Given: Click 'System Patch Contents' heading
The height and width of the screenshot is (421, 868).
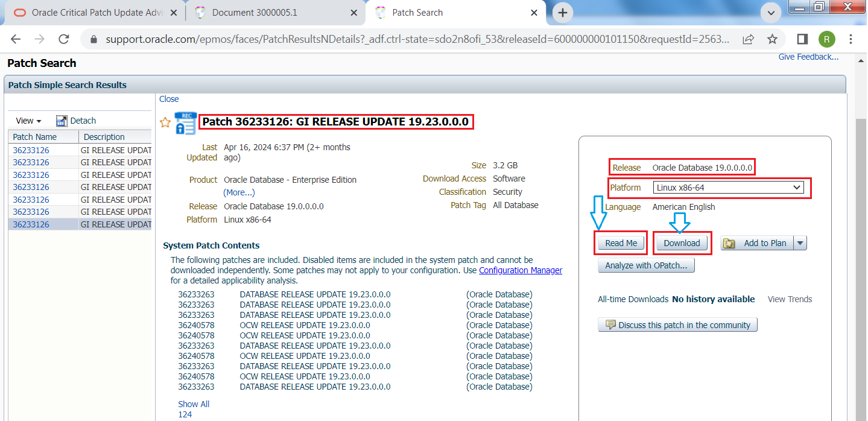Looking at the screenshot, I should (x=211, y=245).
